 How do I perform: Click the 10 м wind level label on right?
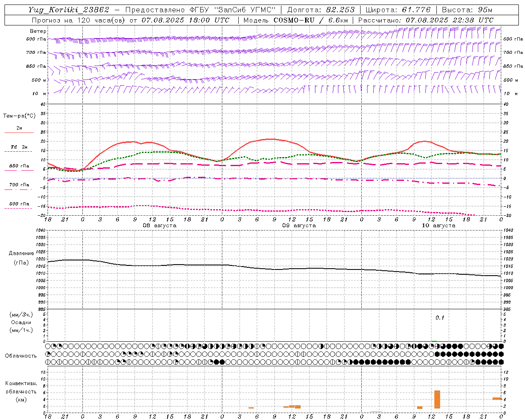pos(510,94)
